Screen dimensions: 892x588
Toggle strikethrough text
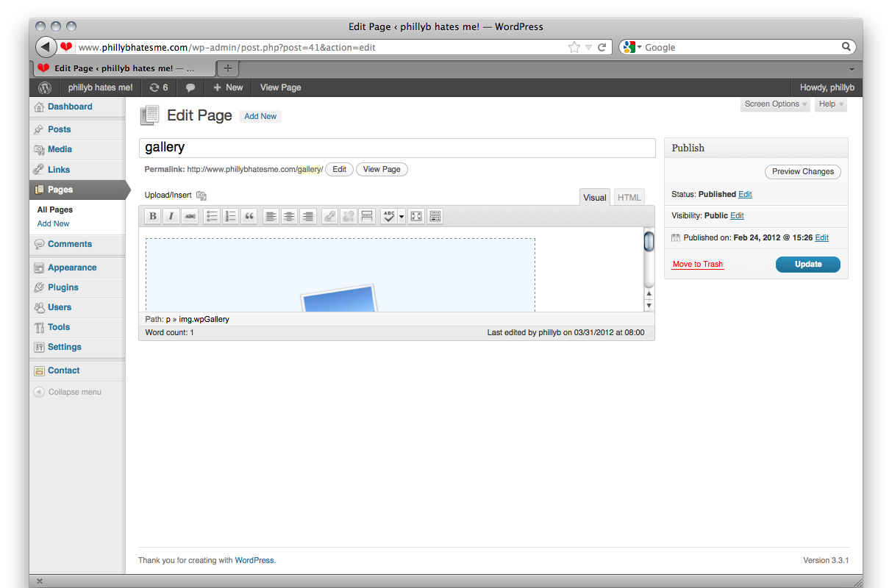coord(190,215)
